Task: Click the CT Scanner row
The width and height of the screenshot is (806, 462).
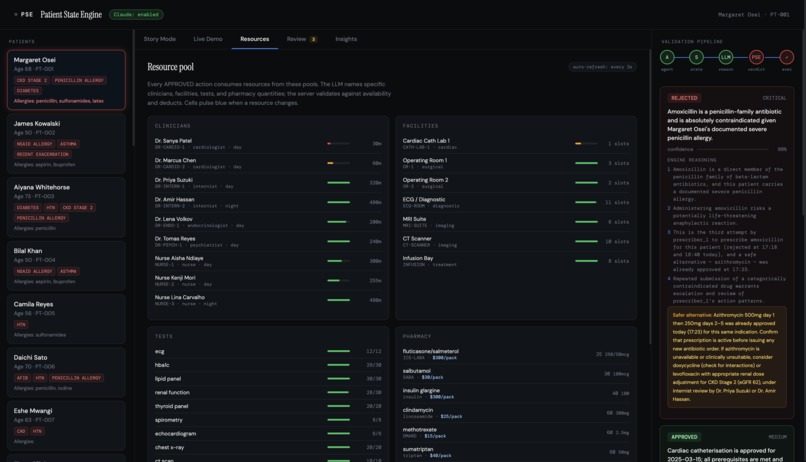Action: (x=516, y=241)
